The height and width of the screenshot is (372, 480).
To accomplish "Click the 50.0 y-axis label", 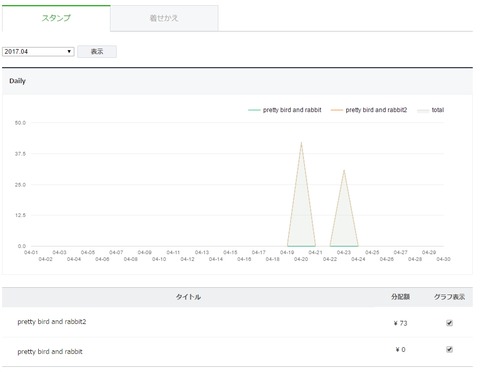I will pos(20,123).
